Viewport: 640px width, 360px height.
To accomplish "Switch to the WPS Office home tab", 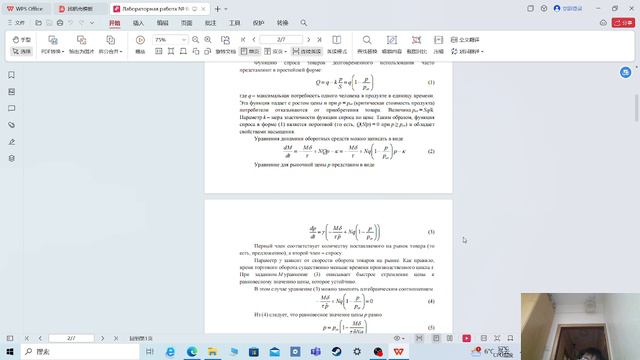I will pyautogui.click(x=25, y=9).
